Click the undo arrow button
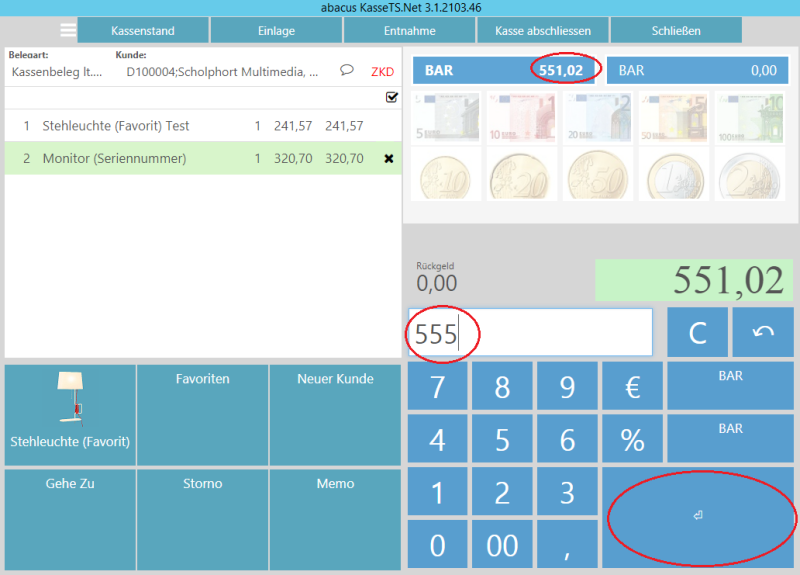Screen dimensions: 800x575 pos(762,332)
